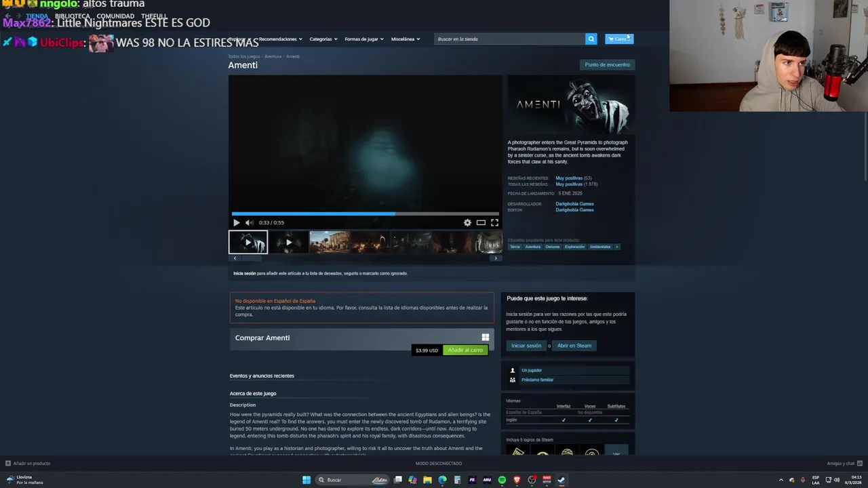Select the Exploración tag

click(x=574, y=247)
